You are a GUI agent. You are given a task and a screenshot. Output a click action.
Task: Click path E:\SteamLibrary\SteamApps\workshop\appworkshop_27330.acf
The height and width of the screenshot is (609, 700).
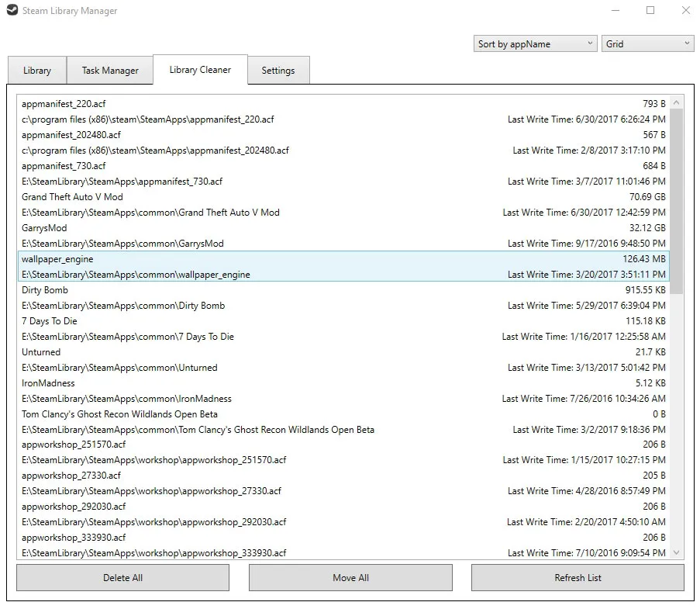pos(151,491)
